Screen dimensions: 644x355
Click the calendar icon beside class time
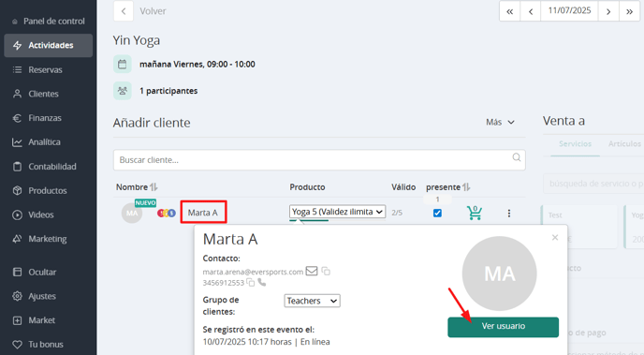pos(123,64)
